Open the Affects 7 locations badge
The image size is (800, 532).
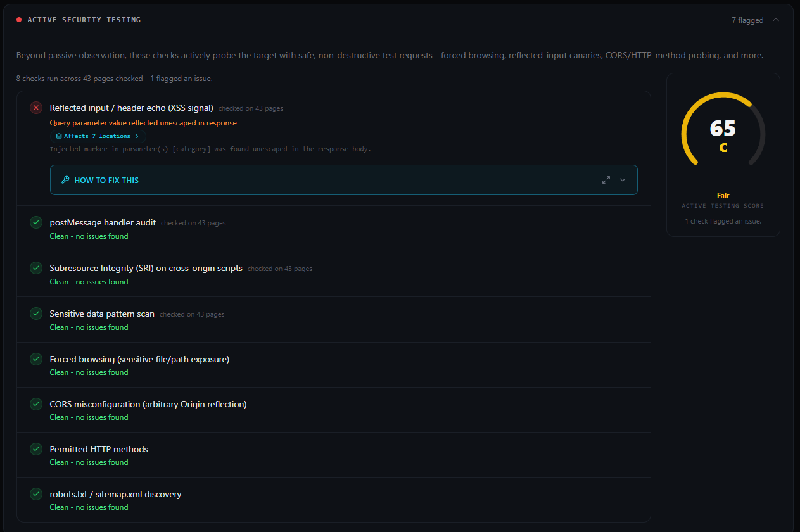pos(98,136)
